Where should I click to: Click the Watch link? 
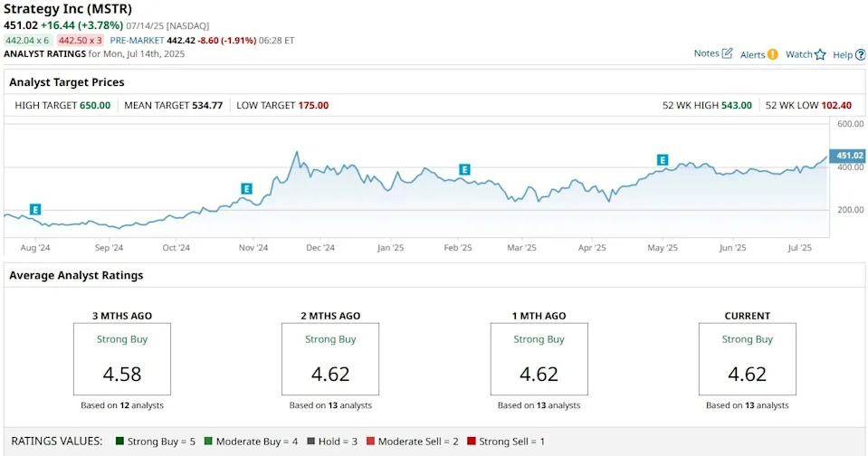coord(799,54)
